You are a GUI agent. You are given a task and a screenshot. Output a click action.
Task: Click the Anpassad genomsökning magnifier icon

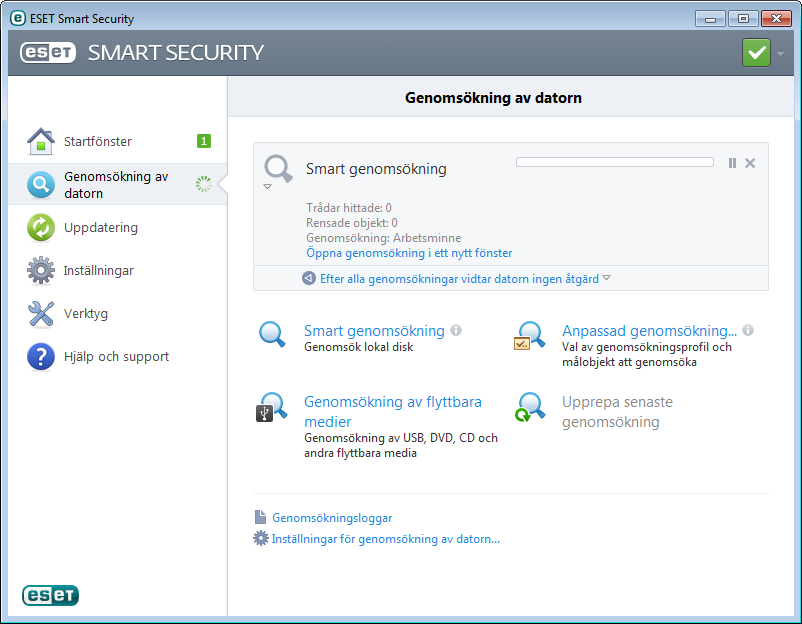(529, 336)
